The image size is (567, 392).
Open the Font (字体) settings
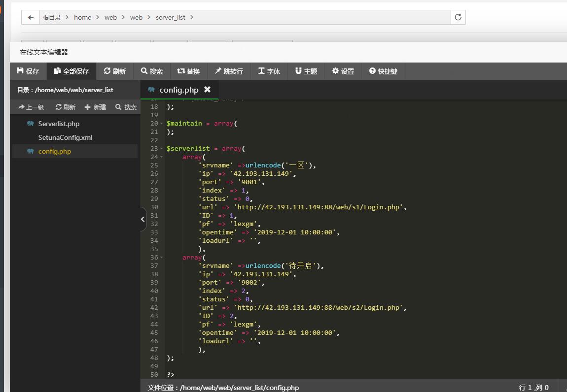tap(269, 71)
